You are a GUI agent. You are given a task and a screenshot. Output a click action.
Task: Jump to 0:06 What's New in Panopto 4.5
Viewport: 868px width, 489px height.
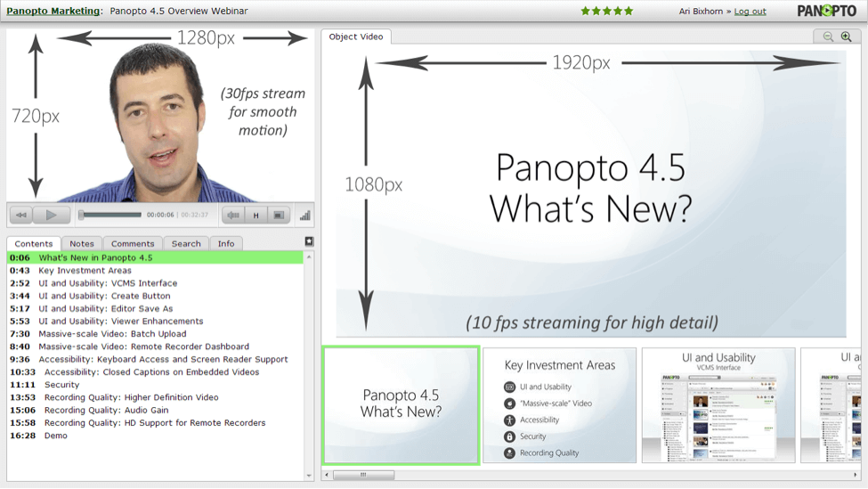(x=155, y=257)
